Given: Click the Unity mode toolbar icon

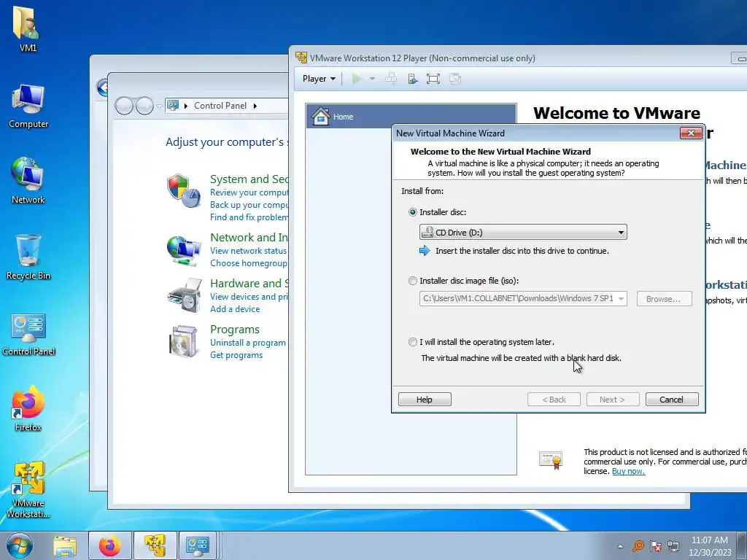Looking at the screenshot, I should click(x=455, y=79).
